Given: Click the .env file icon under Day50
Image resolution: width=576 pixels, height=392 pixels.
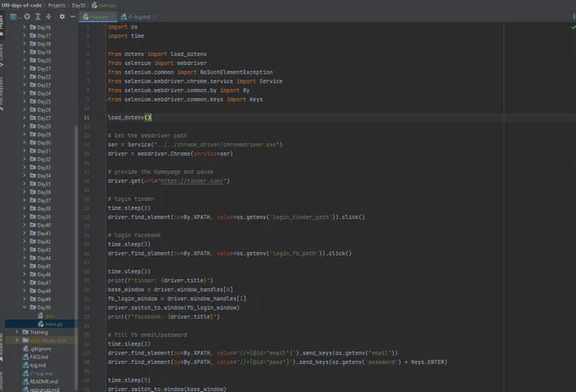Looking at the screenshot, I should coord(41,316).
